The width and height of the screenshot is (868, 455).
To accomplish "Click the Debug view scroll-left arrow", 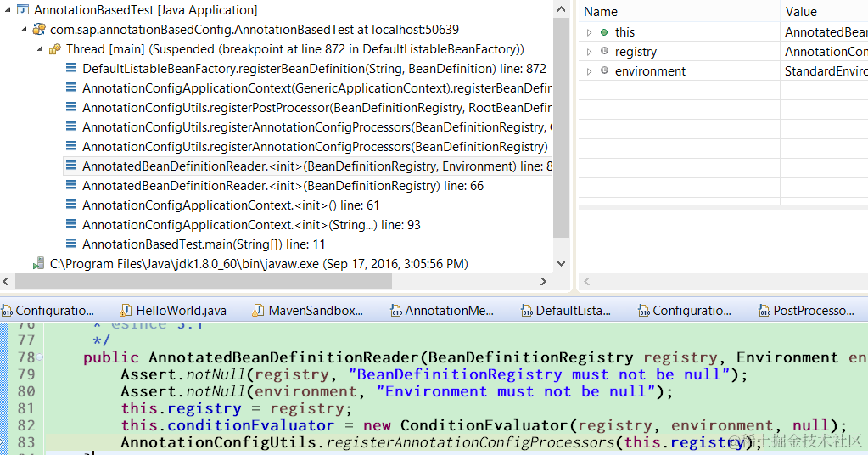I will [6, 281].
